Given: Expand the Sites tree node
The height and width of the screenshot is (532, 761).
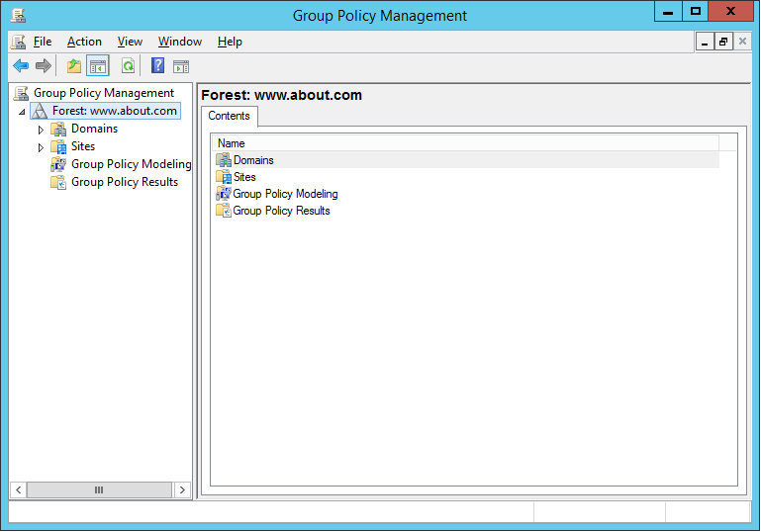Looking at the screenshot, I should 41,147.
